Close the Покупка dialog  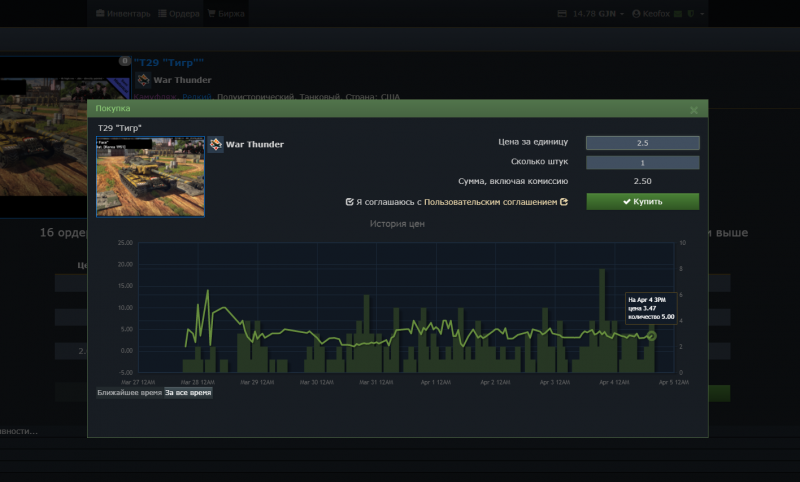pyautogui.click(x=694, y=110)
